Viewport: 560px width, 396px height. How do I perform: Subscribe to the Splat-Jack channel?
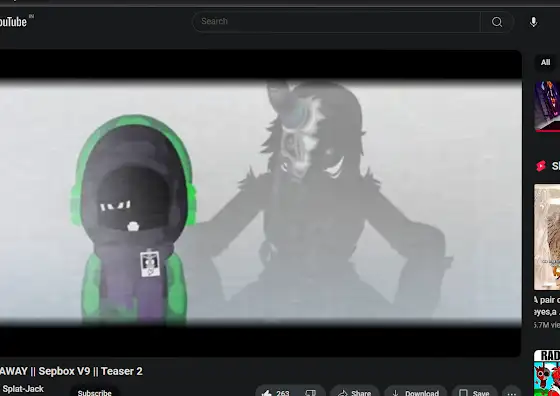point(95,392)
